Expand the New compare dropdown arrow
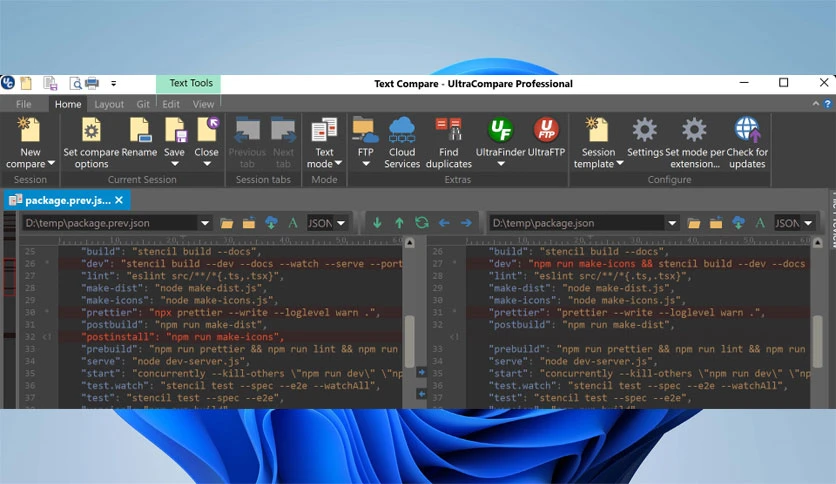The width and height of the screenshot is (836, 484). [51, 164]
